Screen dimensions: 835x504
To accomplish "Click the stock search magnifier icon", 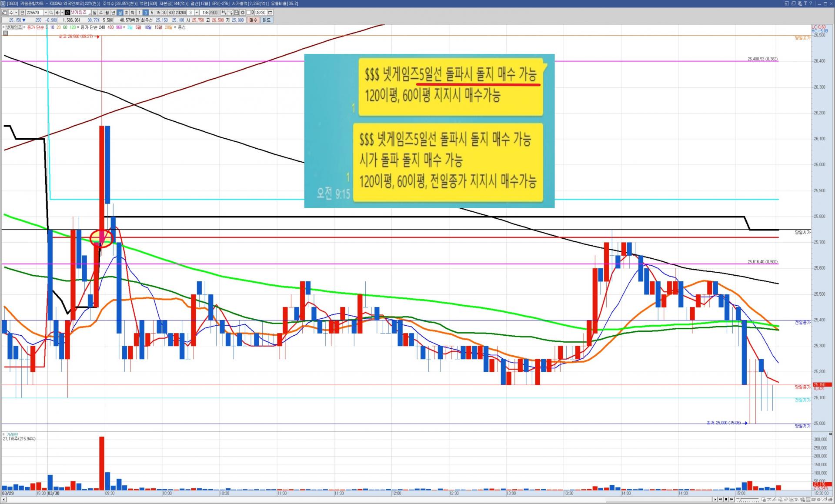I will pos(51,13).
